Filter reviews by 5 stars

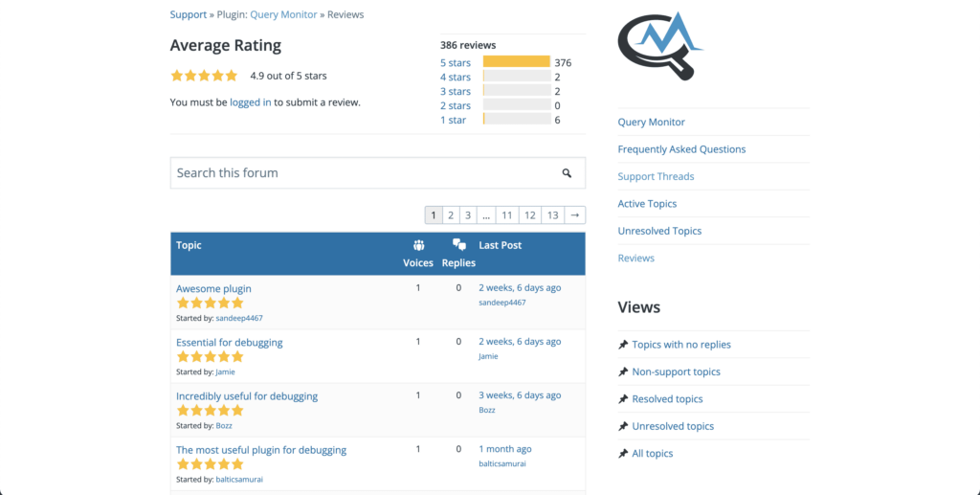(456, 63)
